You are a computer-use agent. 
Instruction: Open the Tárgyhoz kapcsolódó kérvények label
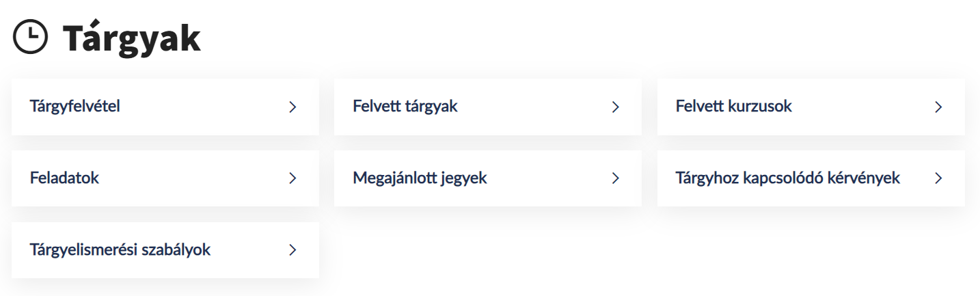pyautogui.click(x=788, y=178)
